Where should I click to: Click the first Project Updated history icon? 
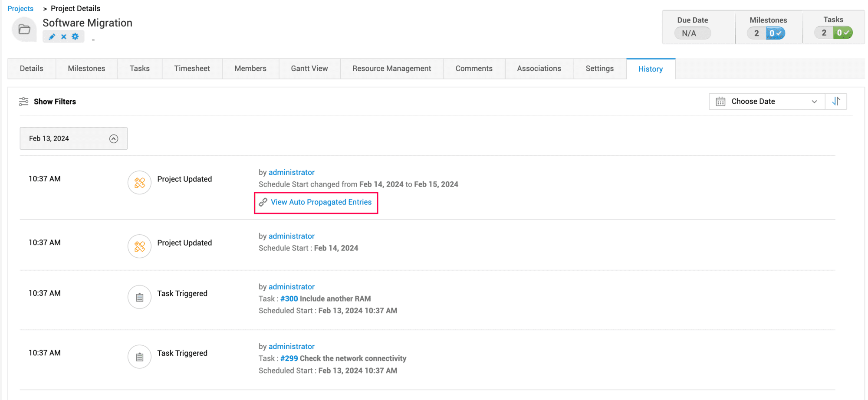(139, 183)
